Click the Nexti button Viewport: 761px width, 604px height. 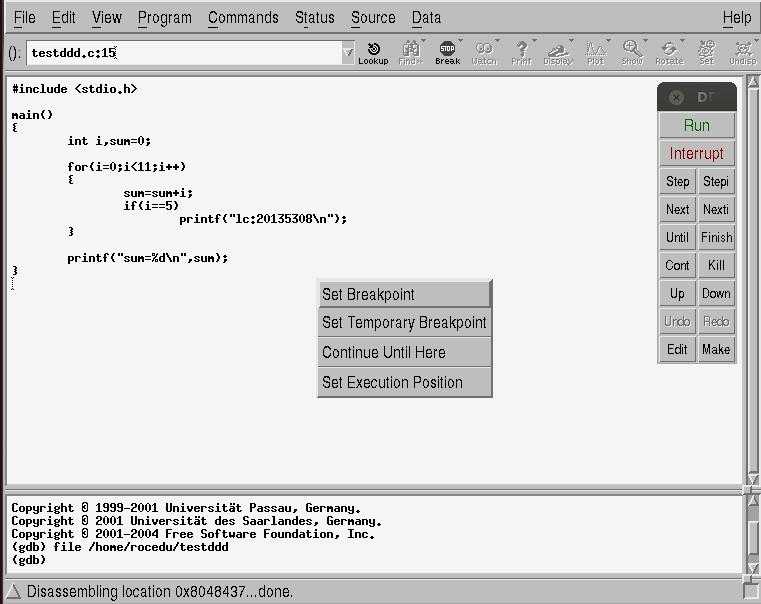716,210
